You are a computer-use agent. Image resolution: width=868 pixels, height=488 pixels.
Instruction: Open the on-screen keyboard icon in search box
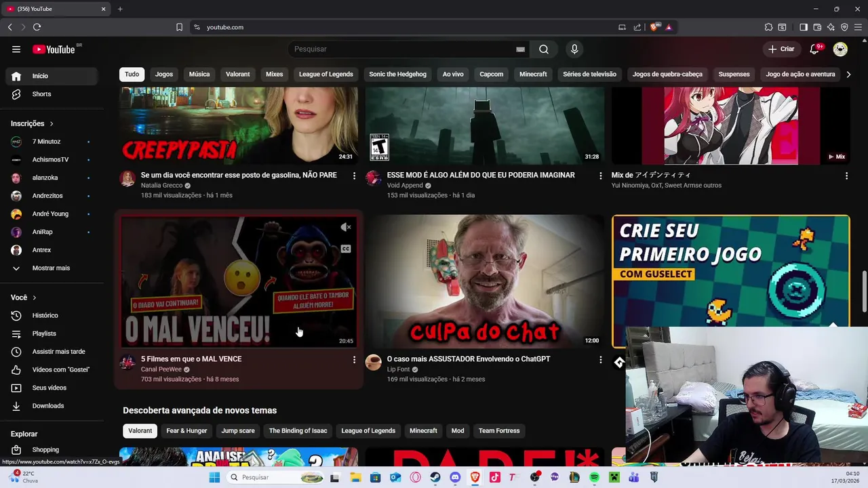(520, 49)
